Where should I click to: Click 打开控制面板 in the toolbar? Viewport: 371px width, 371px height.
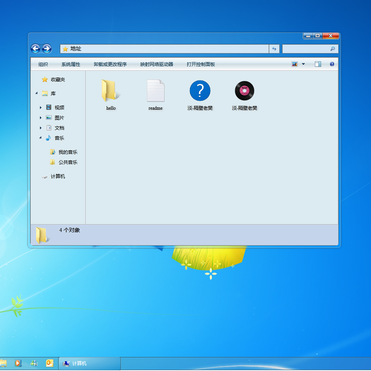[201, 64]
